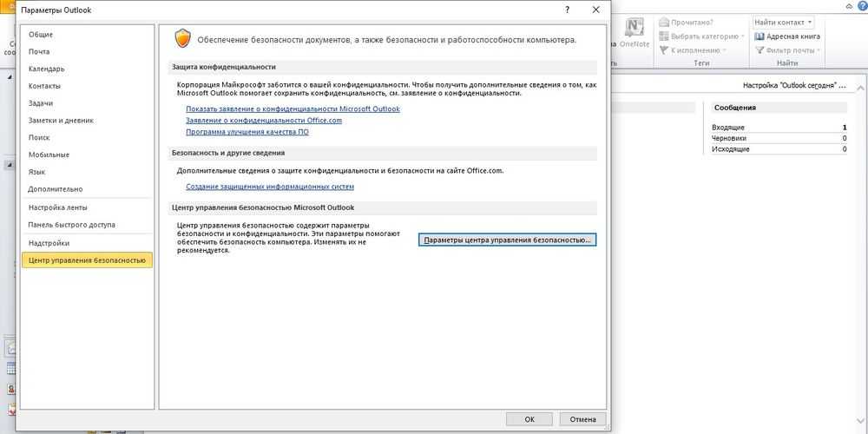Click Параметры центра управления безопасностью button

[x=507, y=240]
